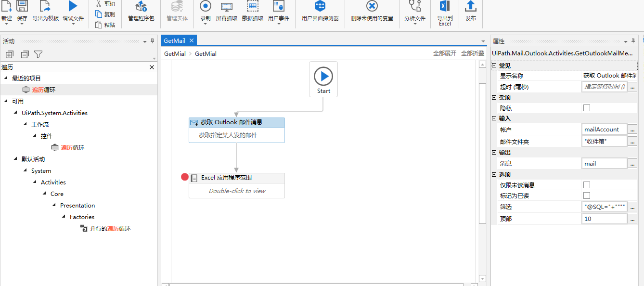The image size is (644, 286).
Task: Toggle the 隐私 checkbox
Action: [x=587, y=108]
